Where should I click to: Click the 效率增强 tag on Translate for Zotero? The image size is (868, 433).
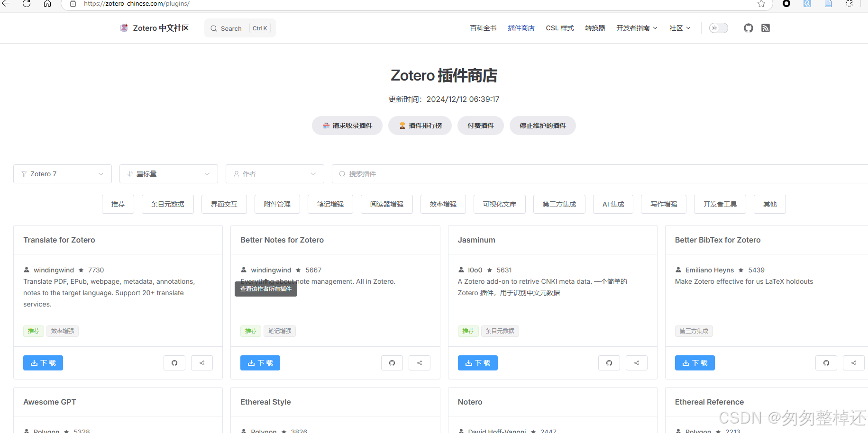[63, 331]
